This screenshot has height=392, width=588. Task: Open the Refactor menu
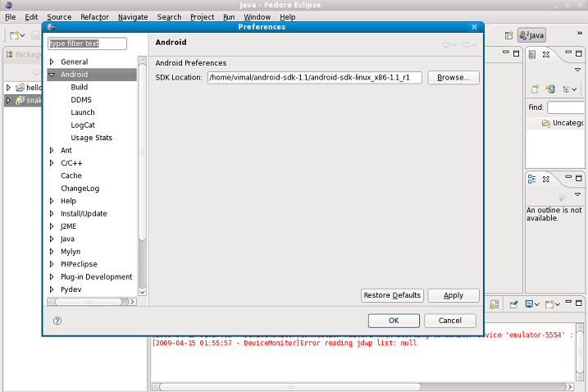click(x=94, y=17)
